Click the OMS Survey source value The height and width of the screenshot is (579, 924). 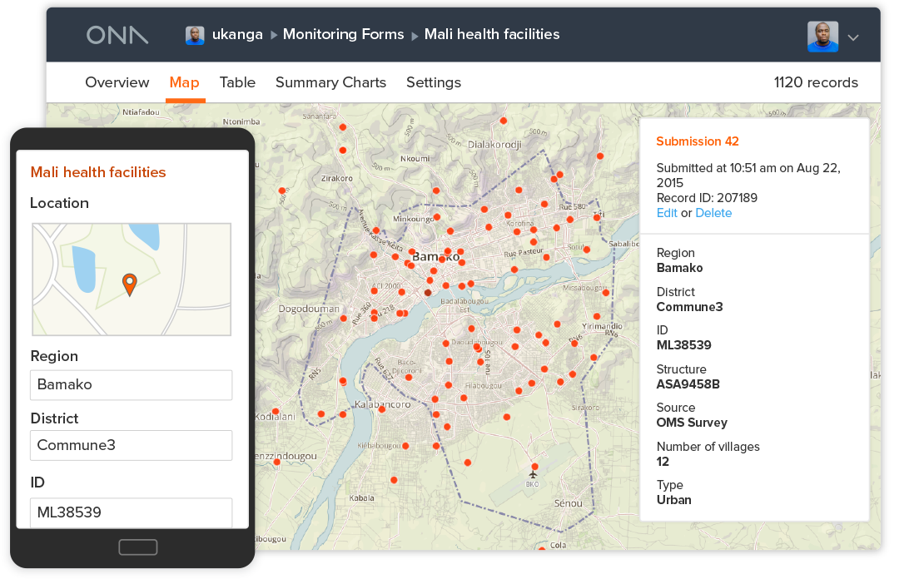click(692, 423)
